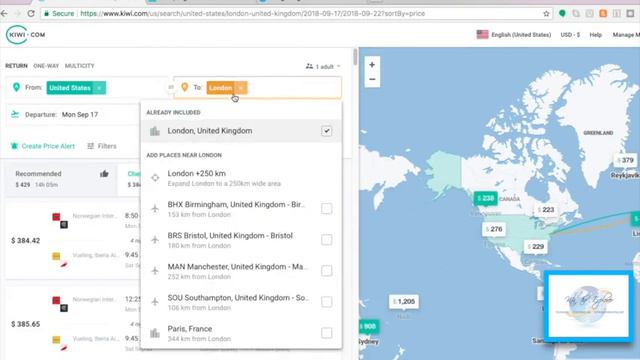Viewport: 640px width, 360px height.
Task: Go back with the browser back arrow
Action: [4, 13]
